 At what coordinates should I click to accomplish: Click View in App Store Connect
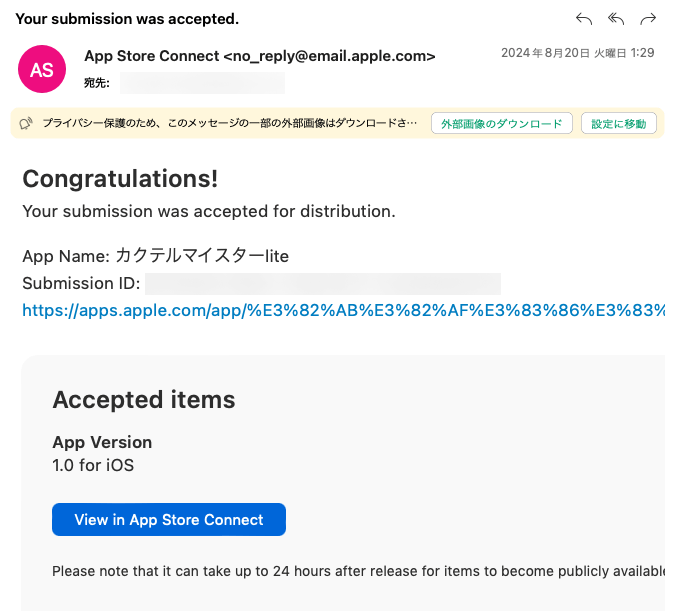[x=169, y=520]
